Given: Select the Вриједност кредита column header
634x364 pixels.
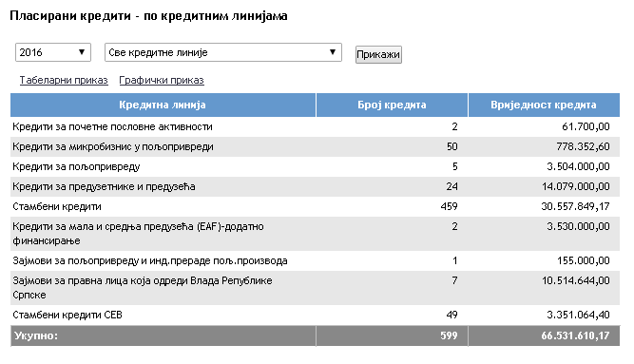Looking at the screenshot, I should pos(544,105).
